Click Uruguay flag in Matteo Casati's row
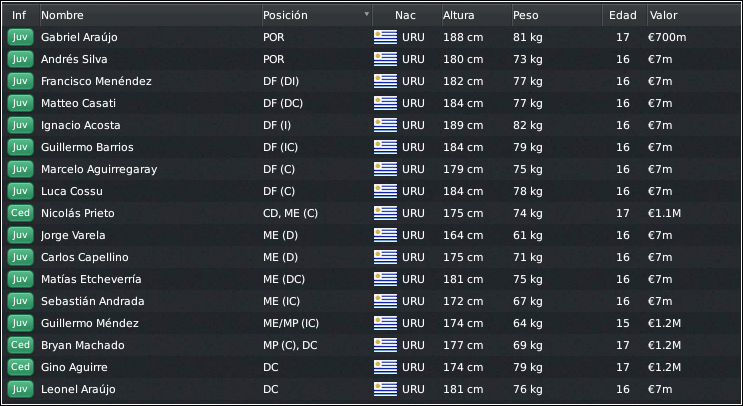 pyautogui.click(x=385, y=103)
